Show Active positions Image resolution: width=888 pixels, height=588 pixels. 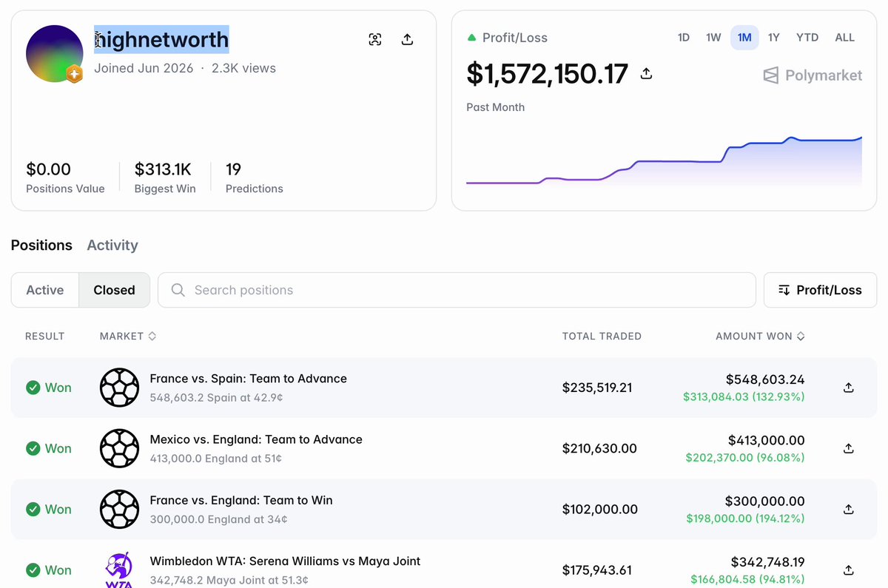pos(45,290)
